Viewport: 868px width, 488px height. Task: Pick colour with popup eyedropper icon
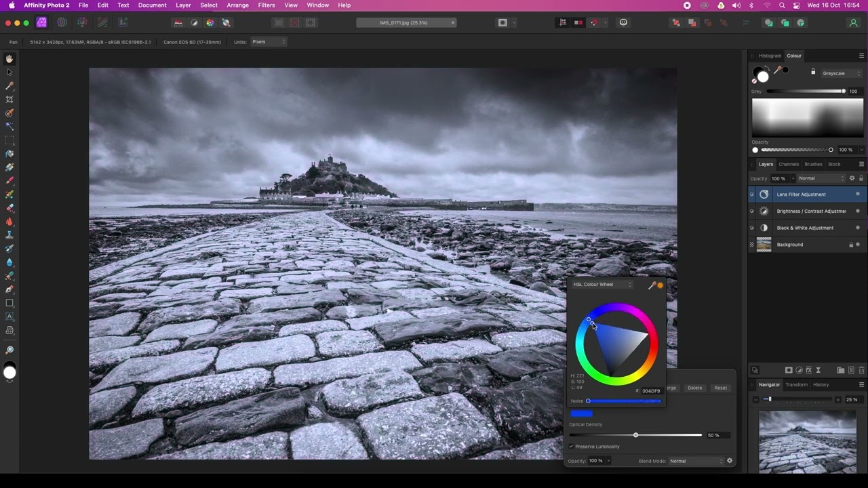[652, 285]
